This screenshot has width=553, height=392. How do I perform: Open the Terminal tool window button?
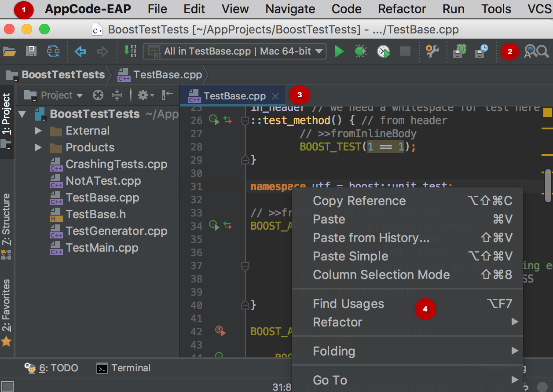coord(124,368)
